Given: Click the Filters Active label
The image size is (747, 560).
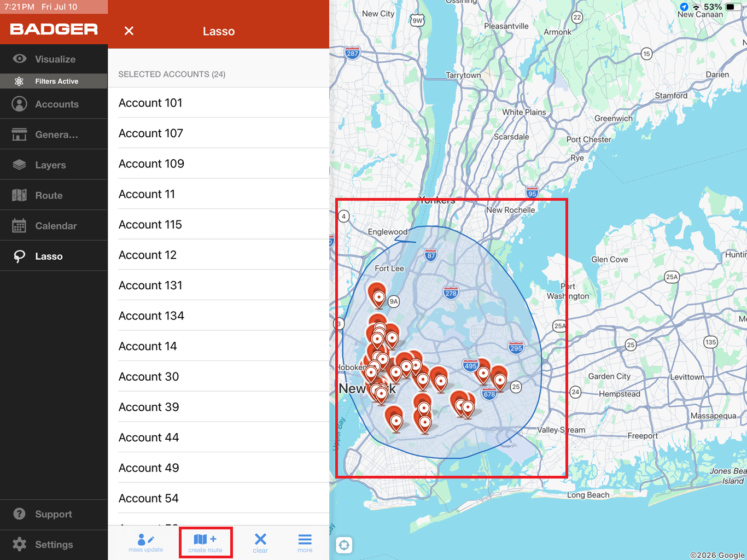Looking at the screenshot, I should coord(57,81).
